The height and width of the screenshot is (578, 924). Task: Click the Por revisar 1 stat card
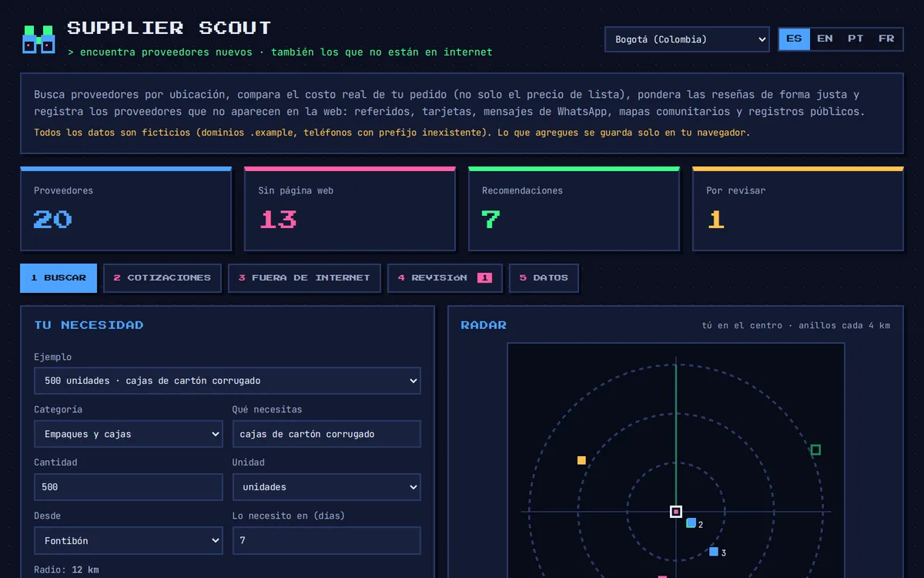[x=798, y=209]
